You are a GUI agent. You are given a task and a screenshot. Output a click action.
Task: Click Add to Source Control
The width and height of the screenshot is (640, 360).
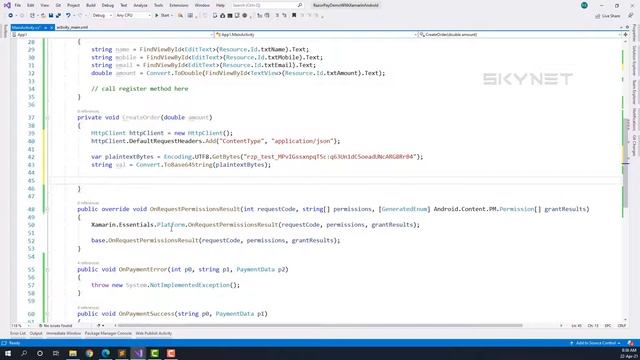[596, 343]
